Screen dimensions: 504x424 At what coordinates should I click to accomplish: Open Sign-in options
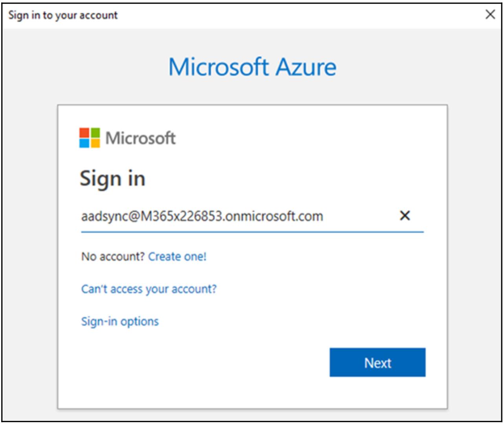(120, 321)
